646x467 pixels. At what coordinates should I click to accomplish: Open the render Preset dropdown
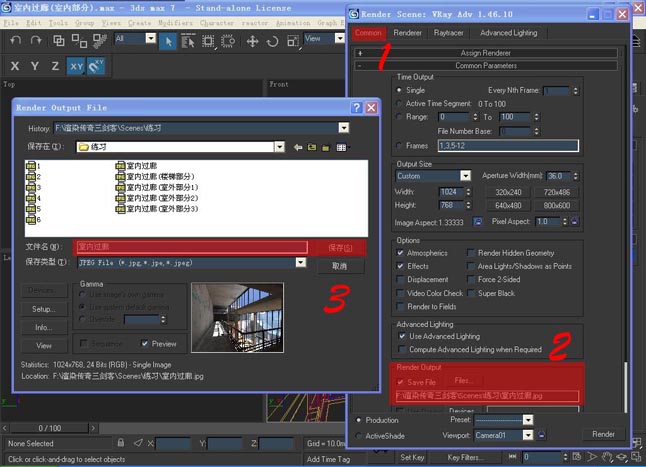(528, 420)
